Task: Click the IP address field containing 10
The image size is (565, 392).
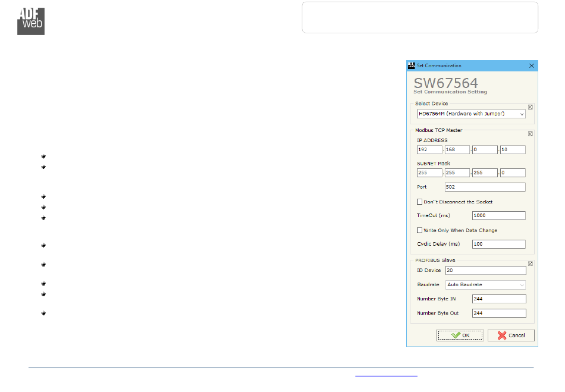Action: point(513,149)
